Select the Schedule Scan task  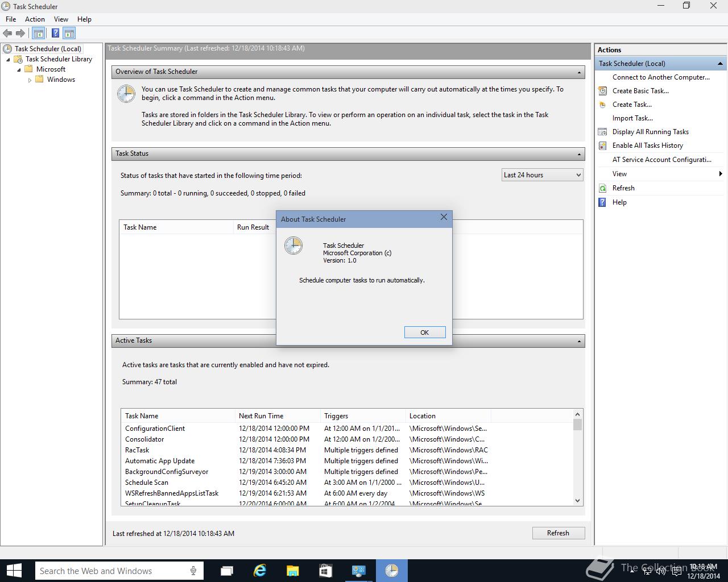click(347, 483)
